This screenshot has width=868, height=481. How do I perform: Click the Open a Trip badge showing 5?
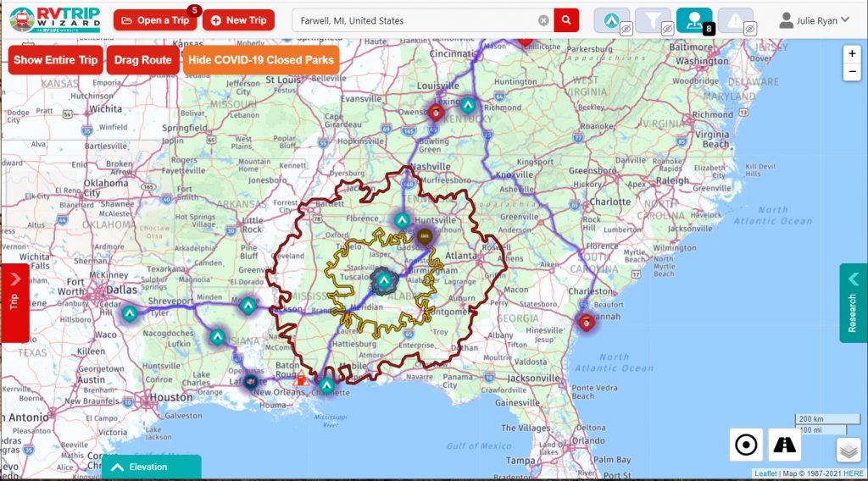pyautogui.click(x=194, y=10)
